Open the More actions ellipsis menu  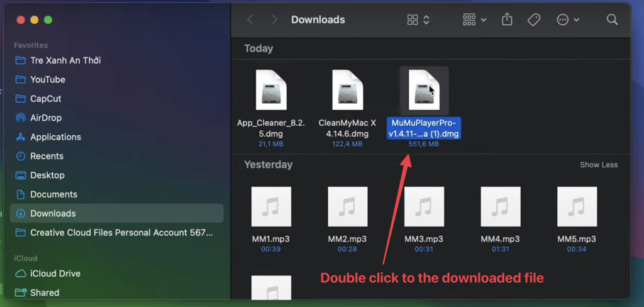(568, 20)
